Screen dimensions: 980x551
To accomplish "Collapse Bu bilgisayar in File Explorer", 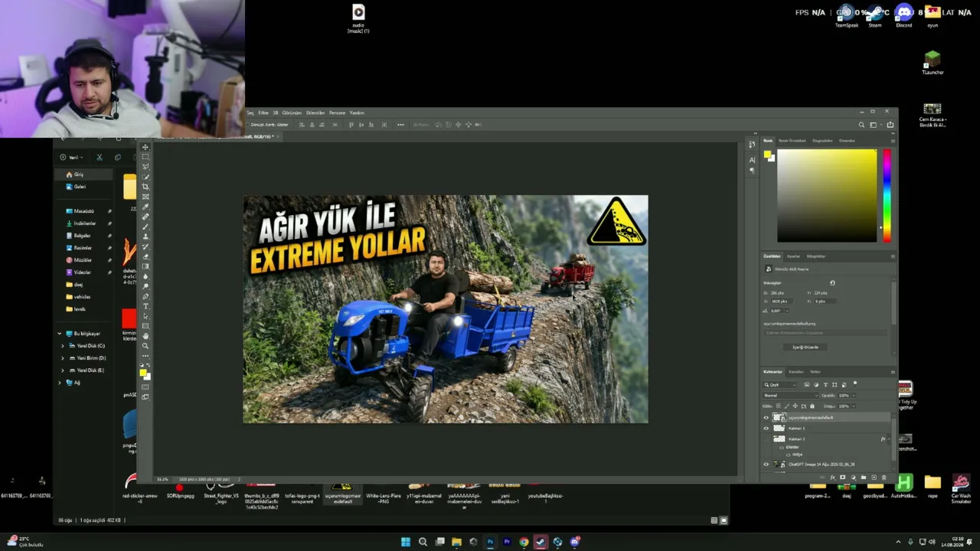I will 60,334.
